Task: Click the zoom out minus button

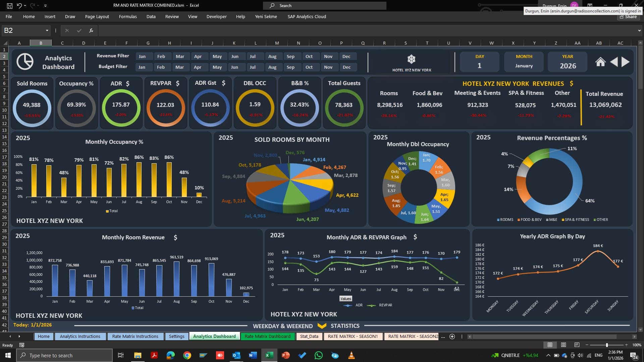Action: point(587,345)
